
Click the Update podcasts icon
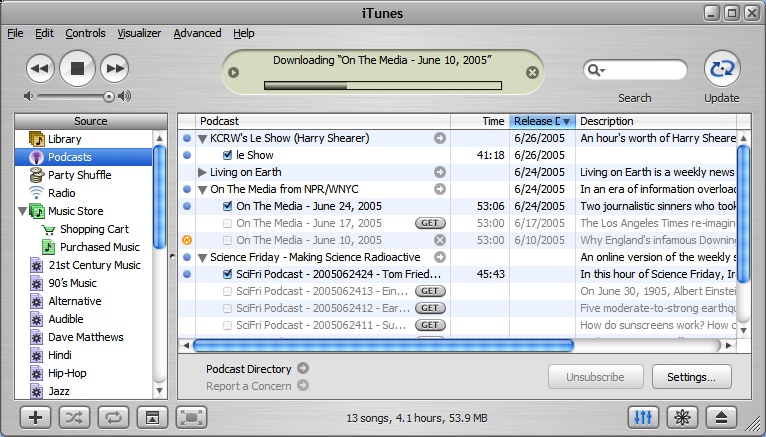721,69
